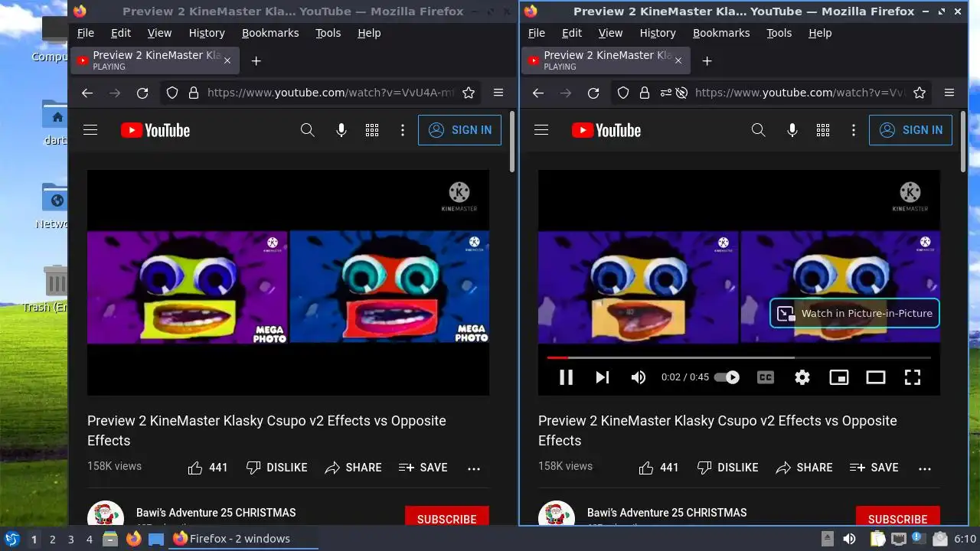Open Bawi's Adventure channel in left window
The height and width of the screenshot is (551, 980).
(216, 513)
